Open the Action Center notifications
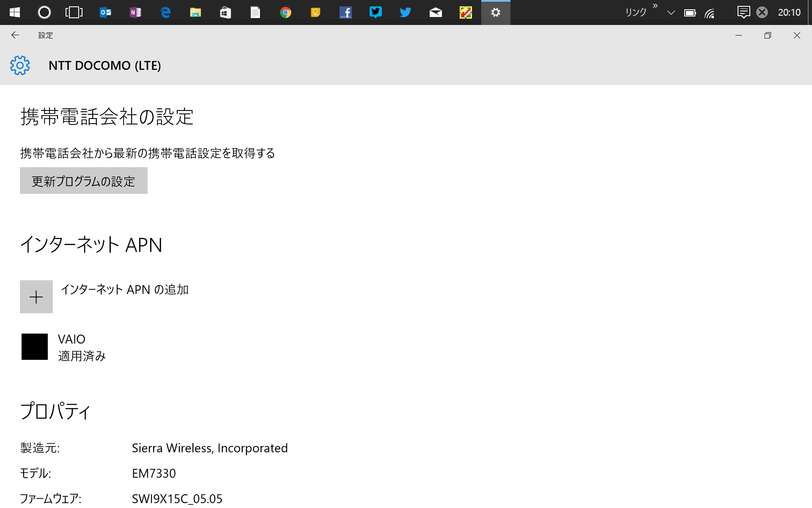 click(x=743, y=12)
